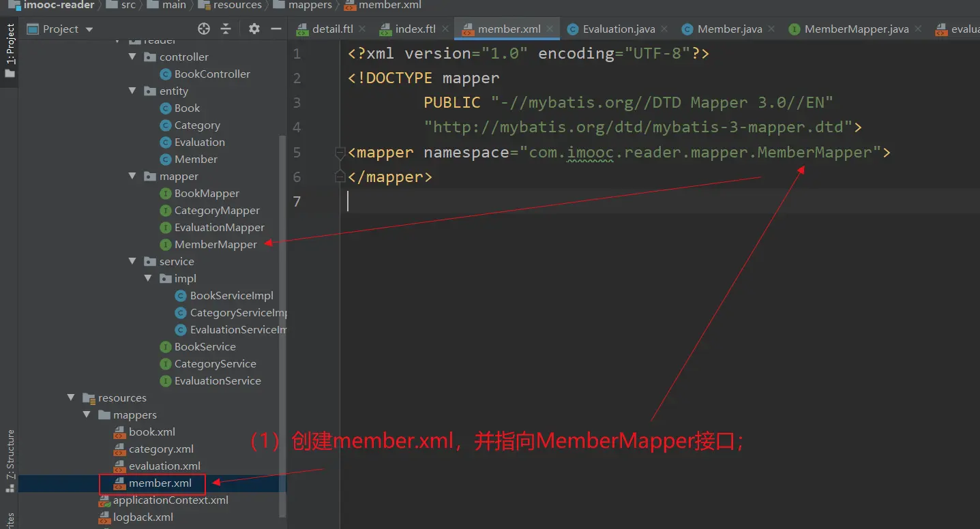Click the collapse all icon in Project panel

(226, 29)
